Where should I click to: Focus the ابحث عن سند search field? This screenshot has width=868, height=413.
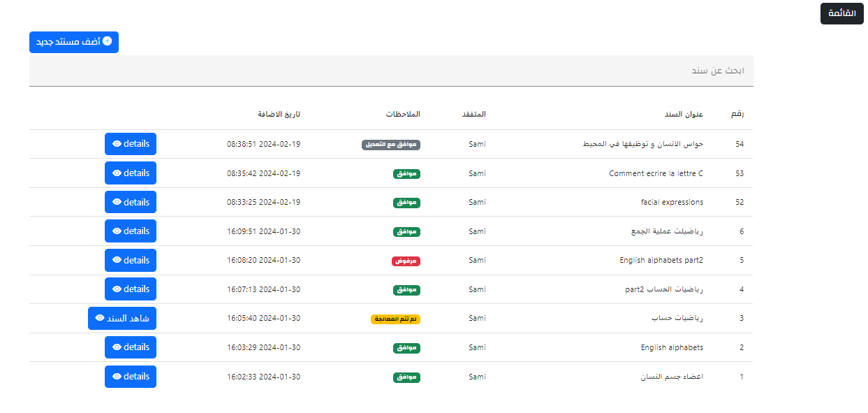pyautogui.click(x=391, y=71)
